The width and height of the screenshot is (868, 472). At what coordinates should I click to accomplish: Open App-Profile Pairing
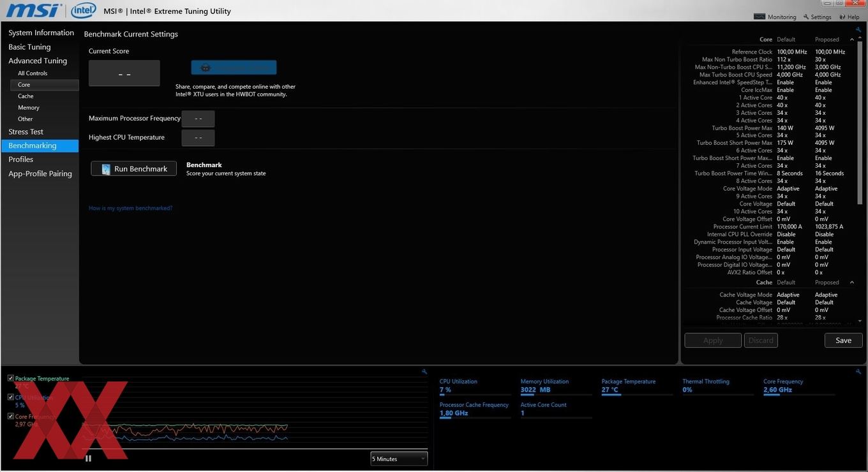[40, 173]
